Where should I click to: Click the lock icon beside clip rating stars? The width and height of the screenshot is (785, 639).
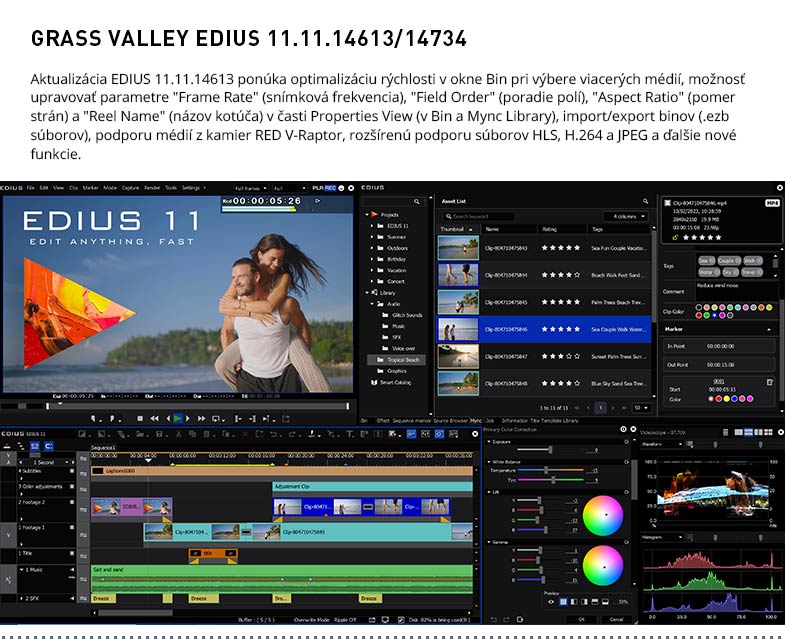(x=675, y=237)
